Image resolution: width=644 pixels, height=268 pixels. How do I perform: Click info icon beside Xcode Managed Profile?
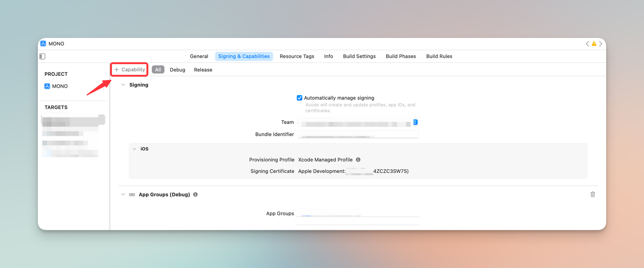(358, 160)
